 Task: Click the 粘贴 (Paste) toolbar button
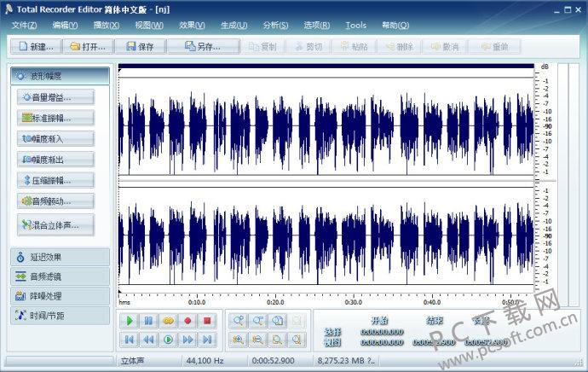point(354,47)
